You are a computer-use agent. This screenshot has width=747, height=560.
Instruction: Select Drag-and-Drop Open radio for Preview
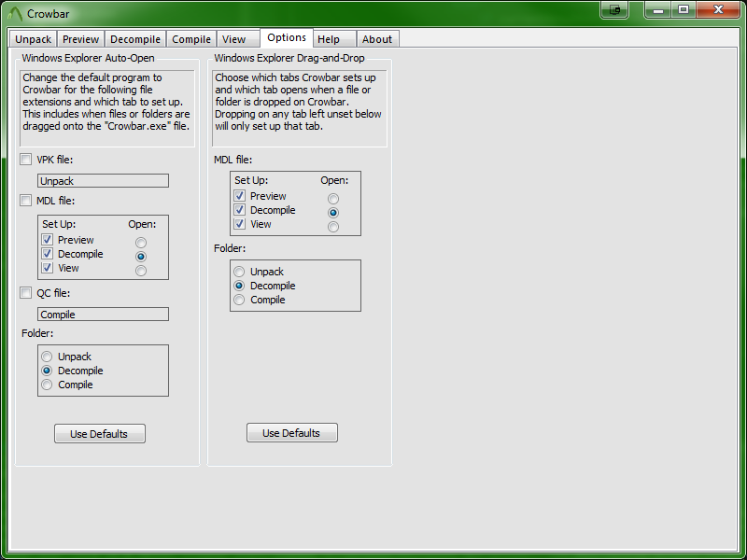tap(333, 199)
